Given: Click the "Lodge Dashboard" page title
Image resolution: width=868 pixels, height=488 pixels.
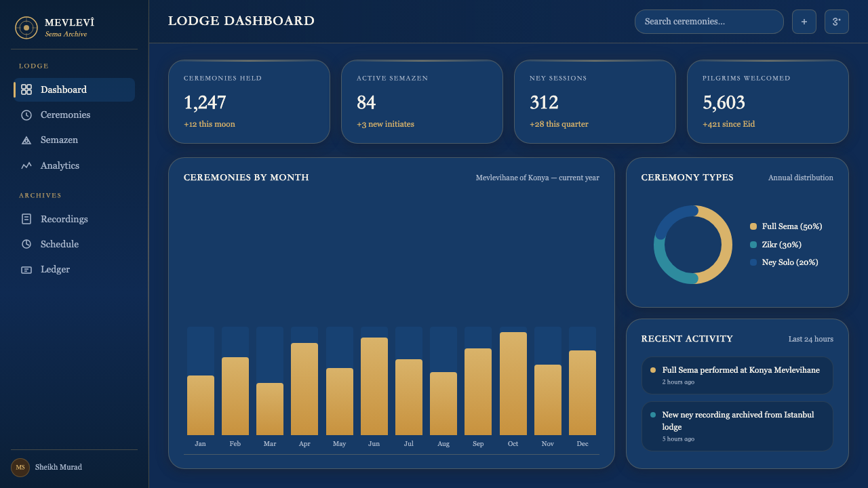Looking at the screenshot, I should tap(241, 21).
